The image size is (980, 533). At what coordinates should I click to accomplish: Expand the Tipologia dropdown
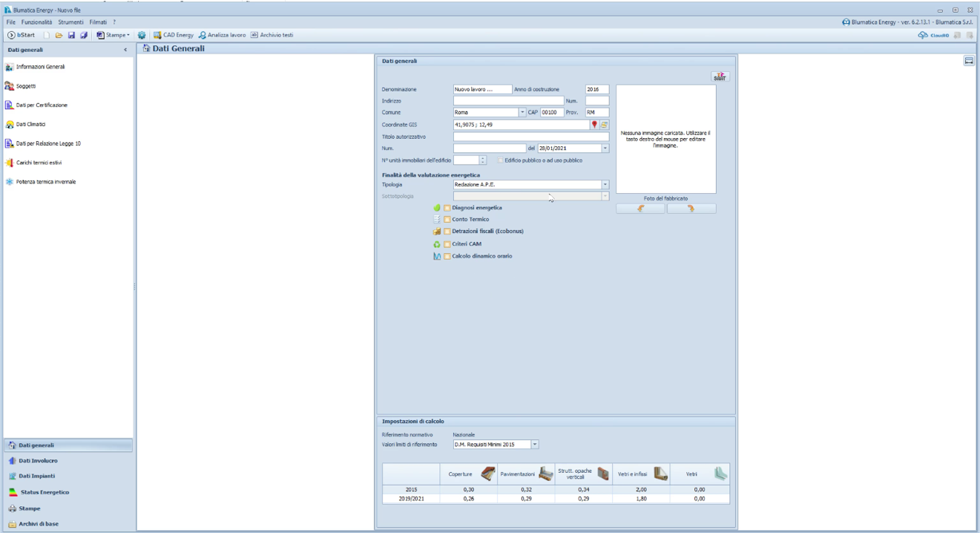605,184
